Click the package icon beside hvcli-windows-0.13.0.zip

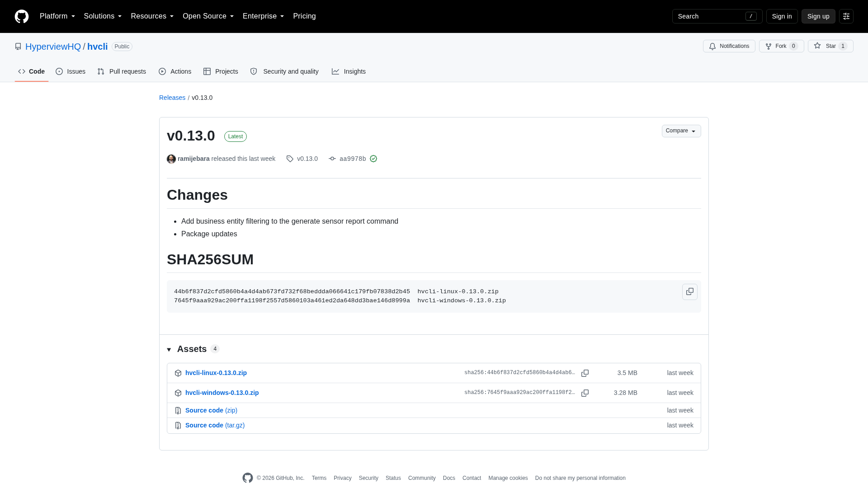[x=178, y=393]
